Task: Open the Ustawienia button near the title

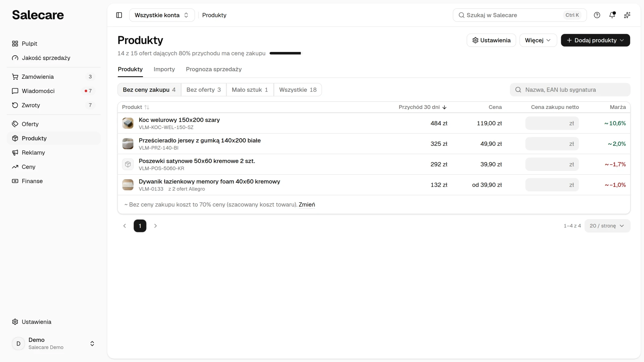Action: coord(491,40)
